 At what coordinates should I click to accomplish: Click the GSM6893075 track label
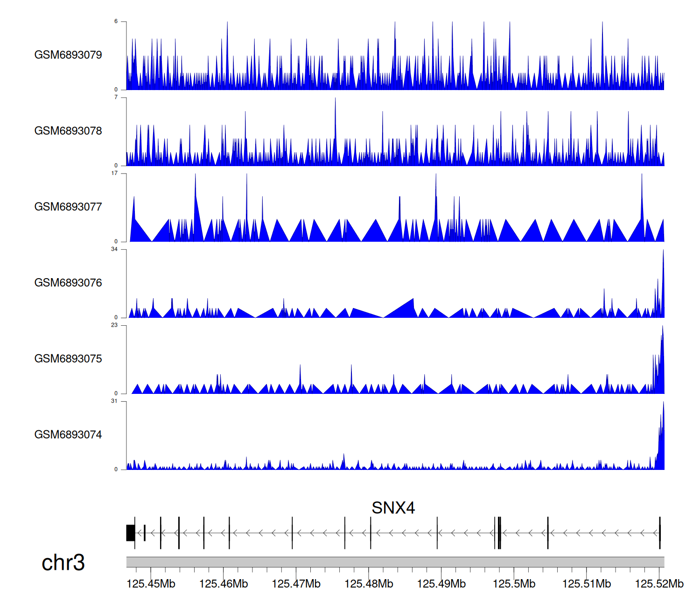click(68, 359)
